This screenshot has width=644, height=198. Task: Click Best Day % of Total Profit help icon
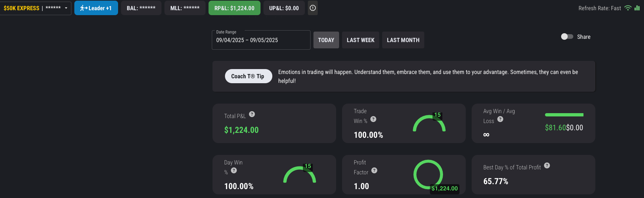[x=547, y=165]
